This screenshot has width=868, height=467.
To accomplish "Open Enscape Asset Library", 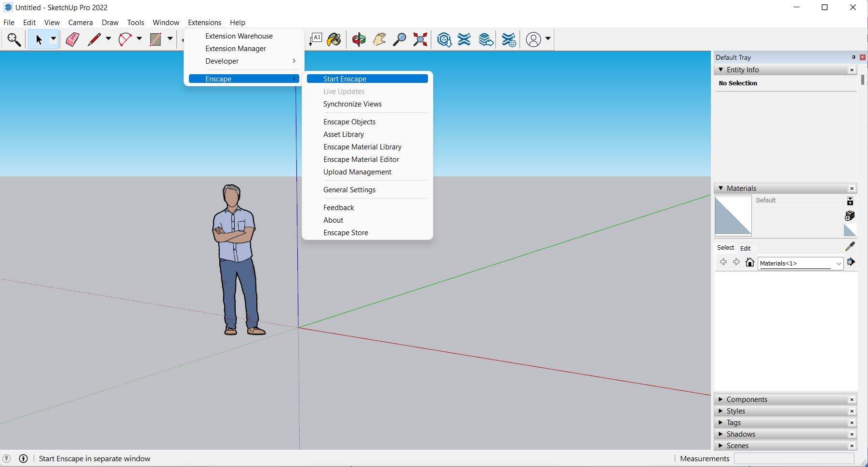I will point(367,134).
